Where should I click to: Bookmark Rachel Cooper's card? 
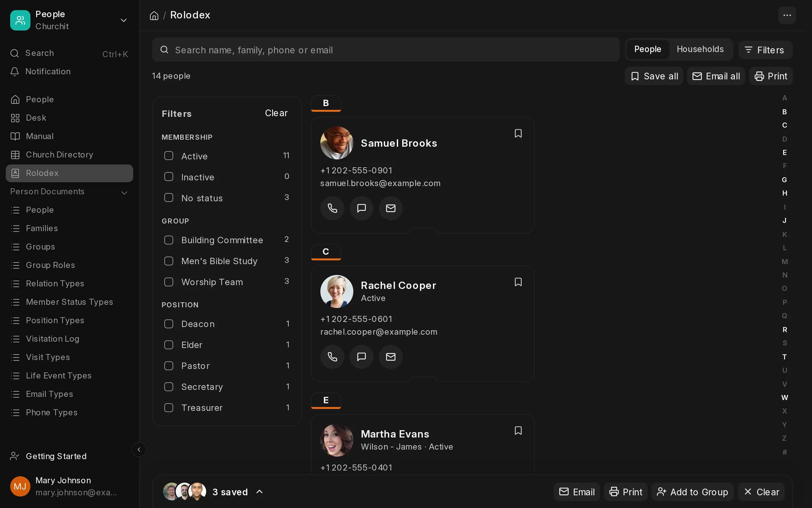[x=518, y=282]
